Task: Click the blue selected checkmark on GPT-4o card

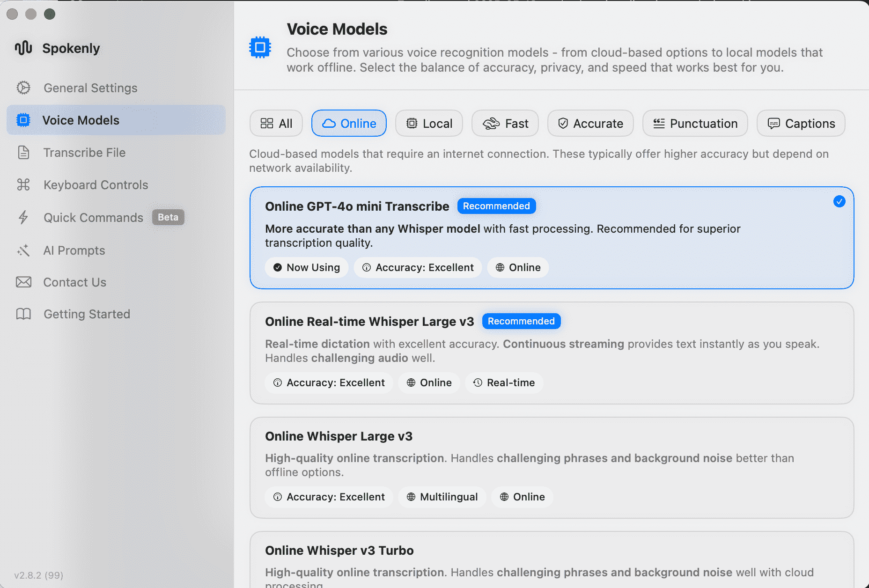Action: tap(840, 201)
